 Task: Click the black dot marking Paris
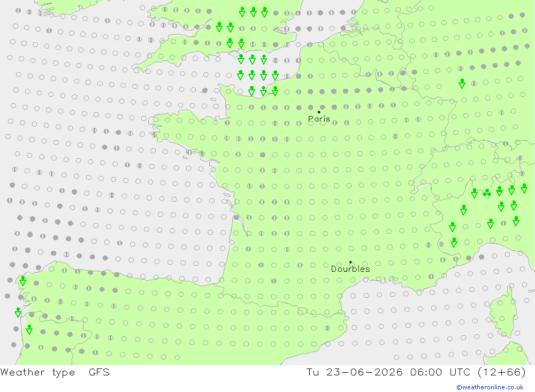tap(319, 112)
